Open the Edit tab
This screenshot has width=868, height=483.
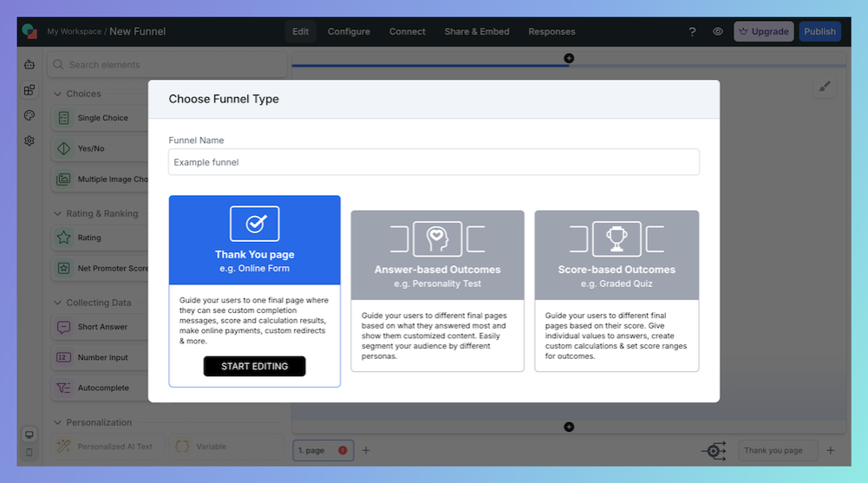pyautogui.click(x=301, y=31)
